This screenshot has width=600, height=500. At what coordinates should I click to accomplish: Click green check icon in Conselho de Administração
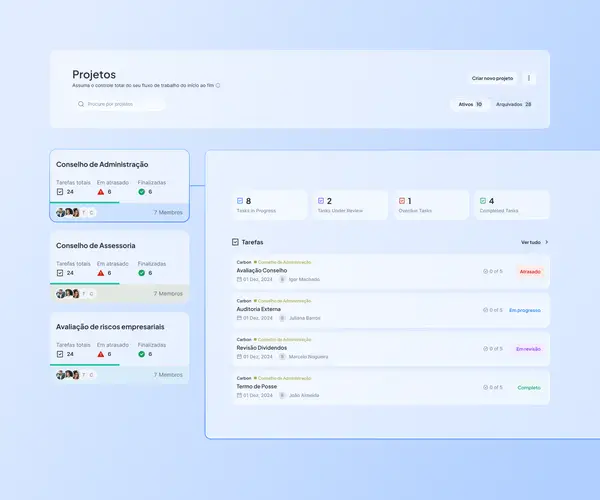coord(142,192)
